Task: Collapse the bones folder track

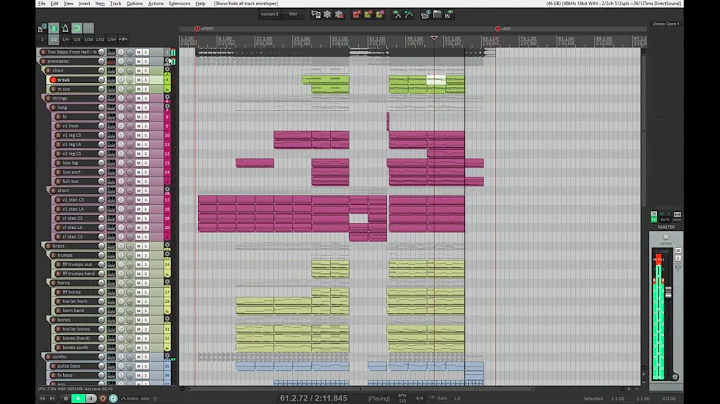Action: point(167,319)
